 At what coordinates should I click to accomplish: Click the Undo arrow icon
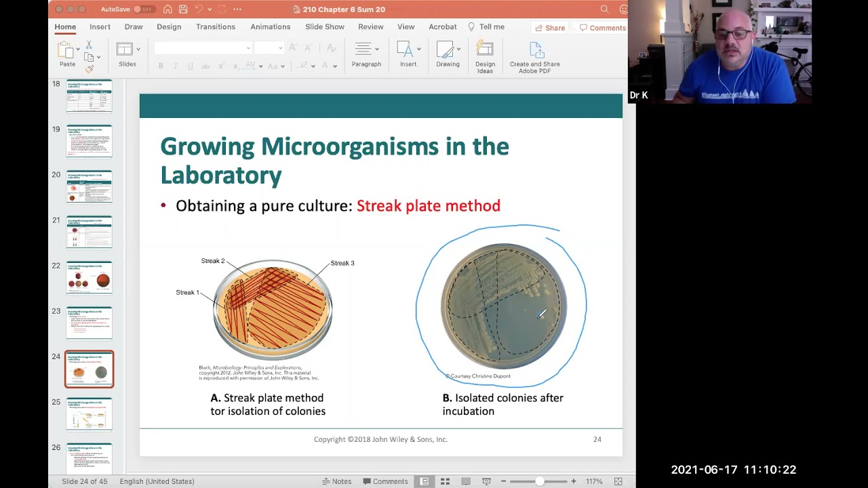pyautogui.click(x=199, y=9)
